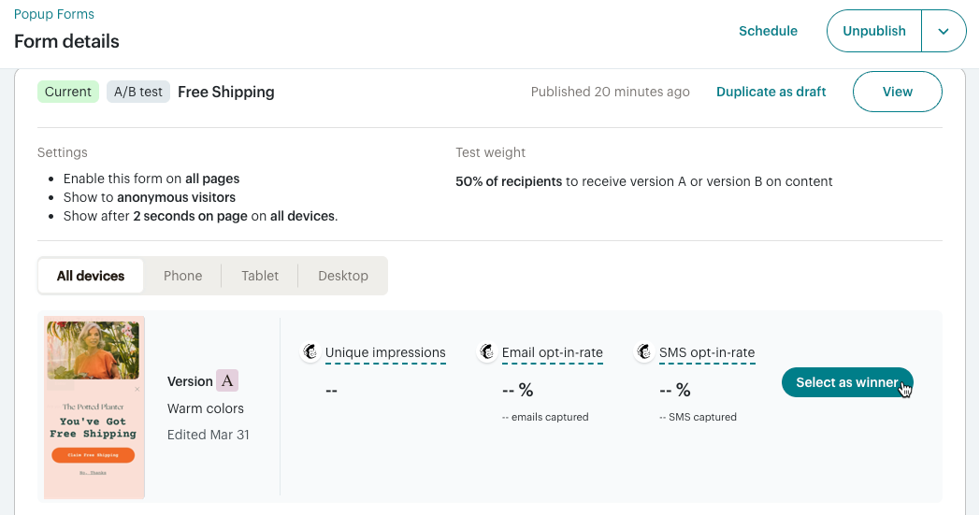Click the 'Edited Mar 31' text
Screen dimensions: 980x515
[x=209, y=435]
